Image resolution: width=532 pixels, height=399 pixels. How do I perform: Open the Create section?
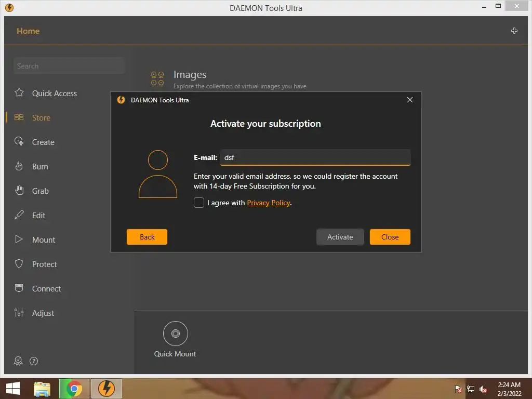[x=43, y=142]
